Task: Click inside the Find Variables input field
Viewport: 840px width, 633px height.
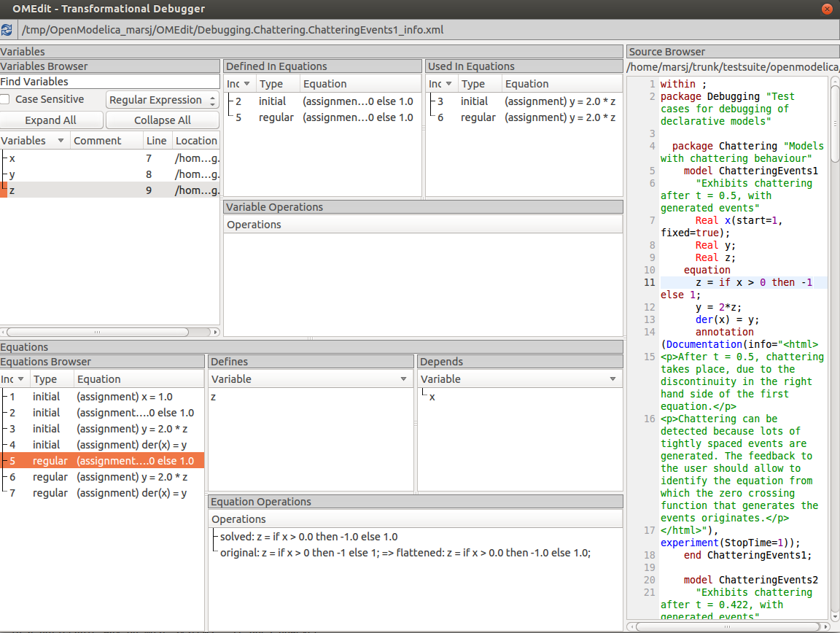Action: [x=109, y=81]
